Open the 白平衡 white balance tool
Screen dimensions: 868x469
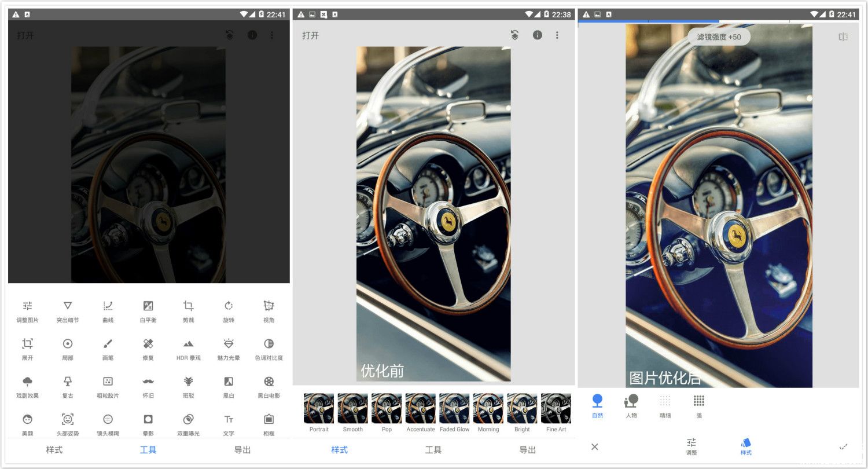pyautogui.click(x=148, y=310)
